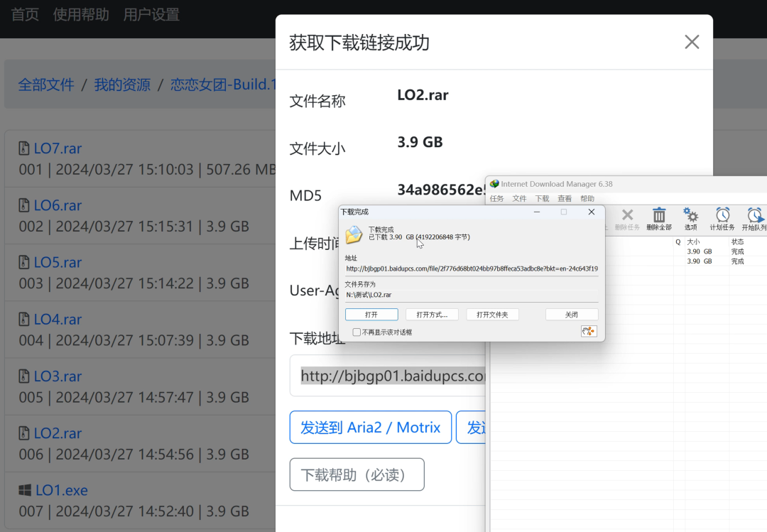Click 3.9 GB file size value in dialog

click(420, 142)
